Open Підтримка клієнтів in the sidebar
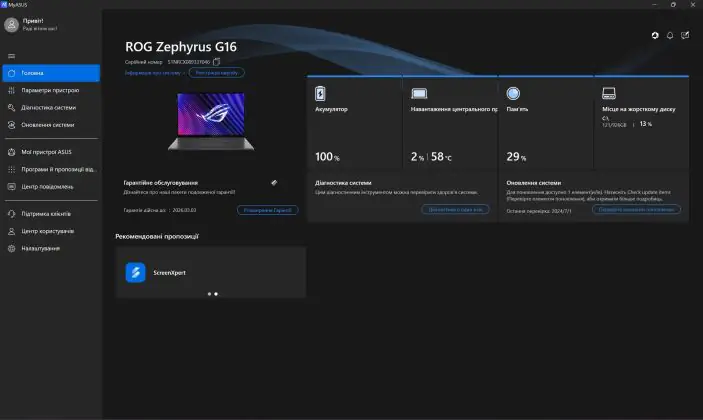The width and height of the screenshot is (703, 420). [51, 214]
